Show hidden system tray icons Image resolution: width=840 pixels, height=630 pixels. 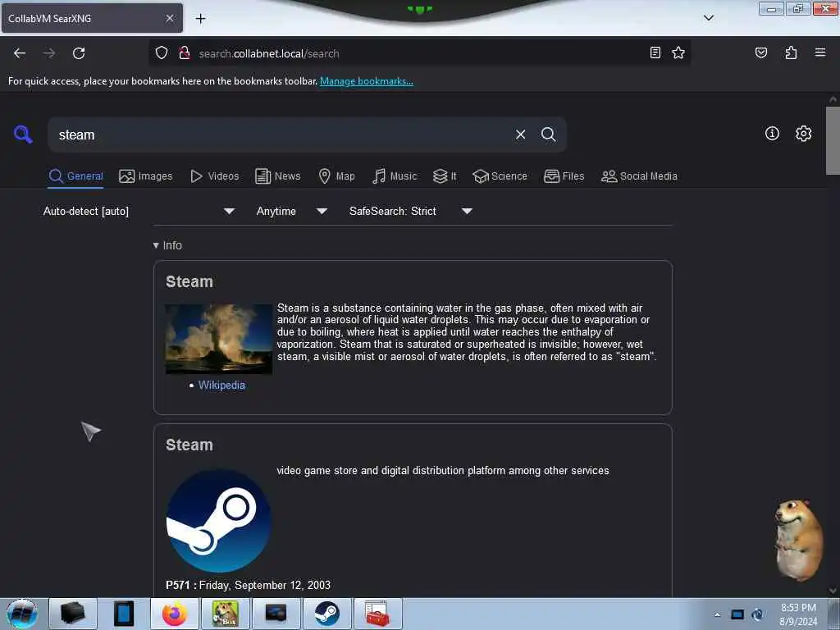(x=717, y=614)
